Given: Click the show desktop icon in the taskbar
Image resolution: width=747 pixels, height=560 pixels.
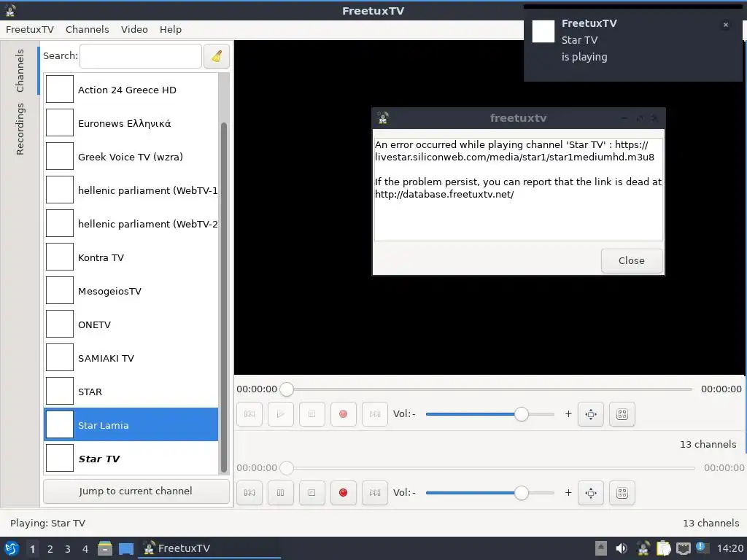Looking at the screenshot, I should (126, 548).
